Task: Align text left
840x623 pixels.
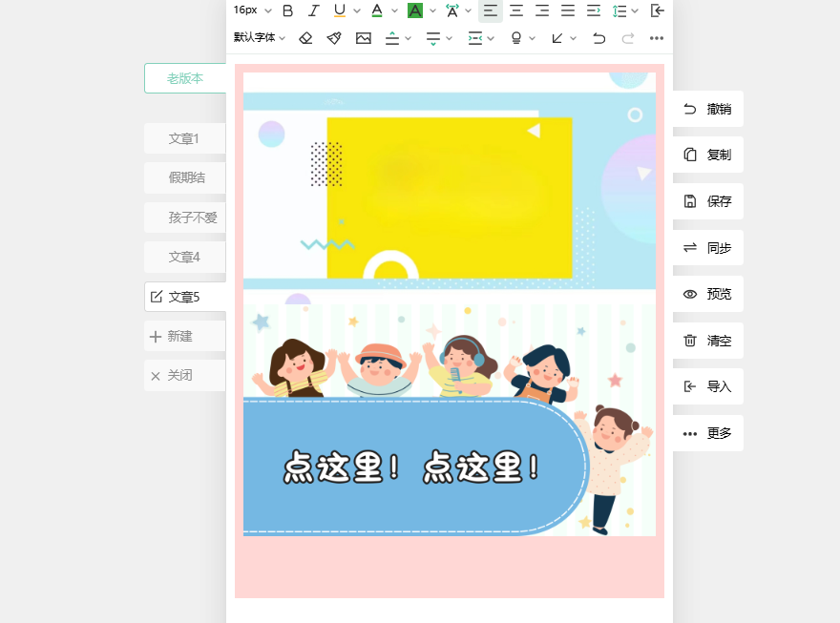Action: [x=491, y=10]
